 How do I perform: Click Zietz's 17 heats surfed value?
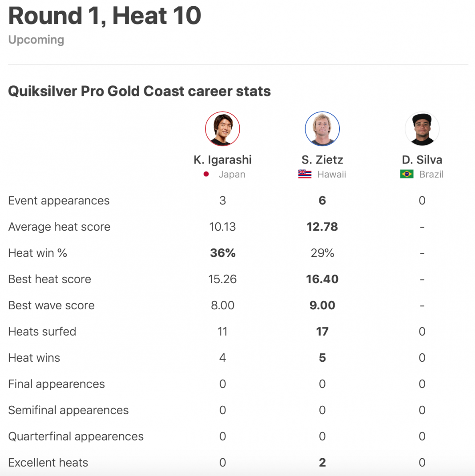[322, 332]
